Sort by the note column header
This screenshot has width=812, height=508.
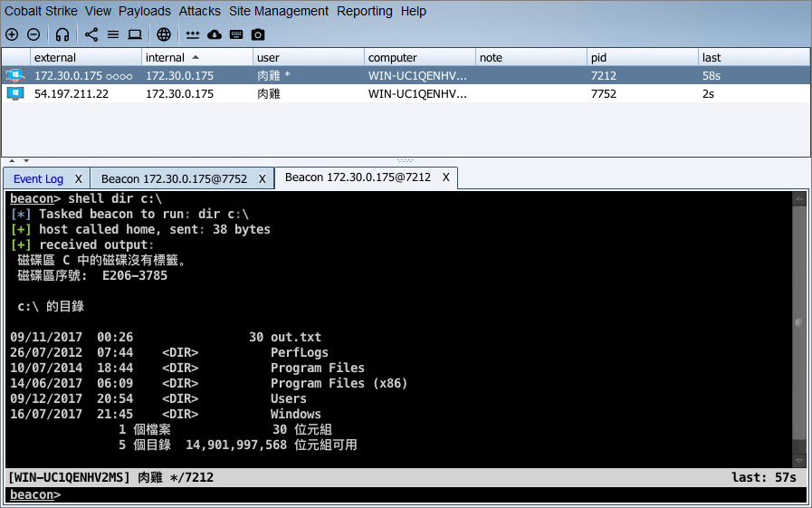[531, 57]
